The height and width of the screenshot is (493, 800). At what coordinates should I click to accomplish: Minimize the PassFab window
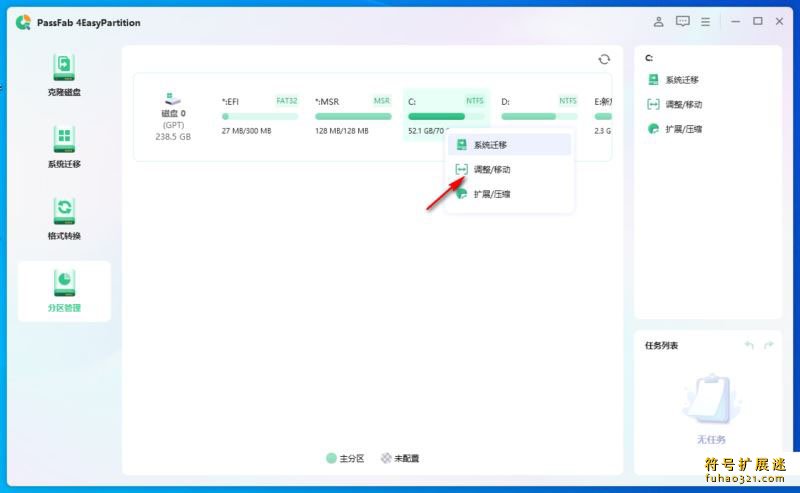(x=735, y=21)
